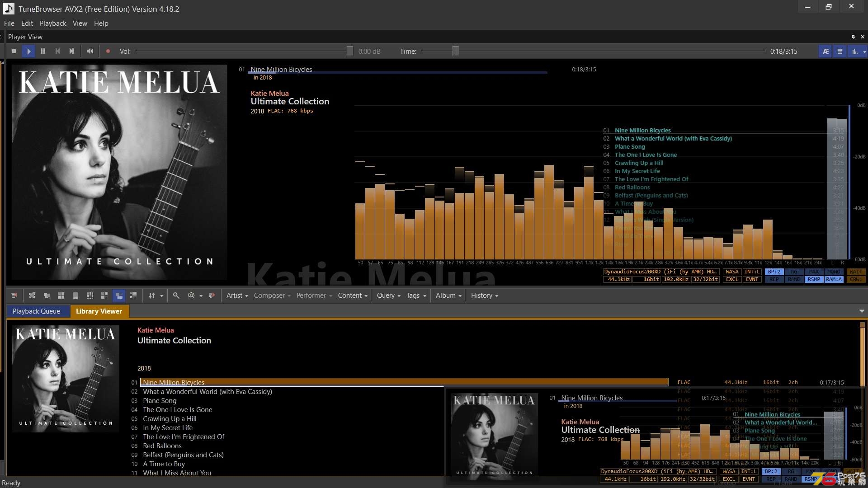
Task: Toggle the RAM:A indicator
Action: (834, 280)
